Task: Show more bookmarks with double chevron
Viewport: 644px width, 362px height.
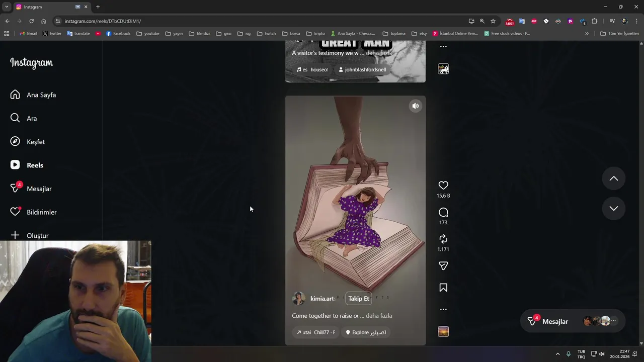Action: 587,34
